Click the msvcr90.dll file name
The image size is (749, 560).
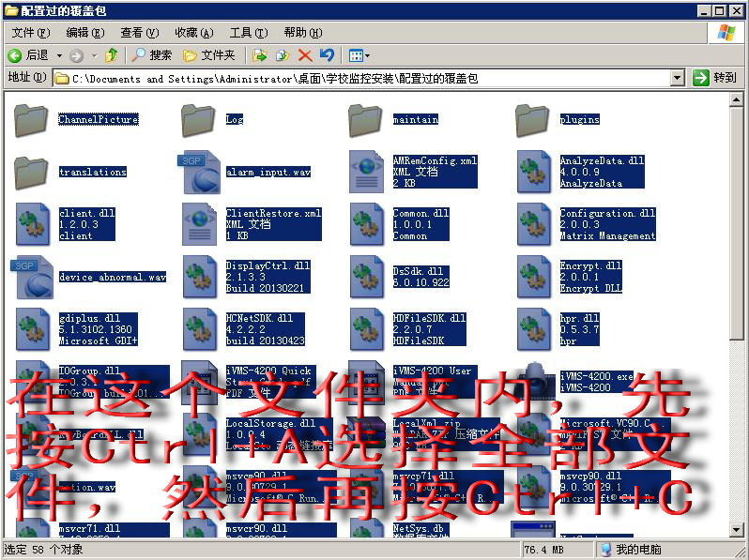[x=257, y=528]
